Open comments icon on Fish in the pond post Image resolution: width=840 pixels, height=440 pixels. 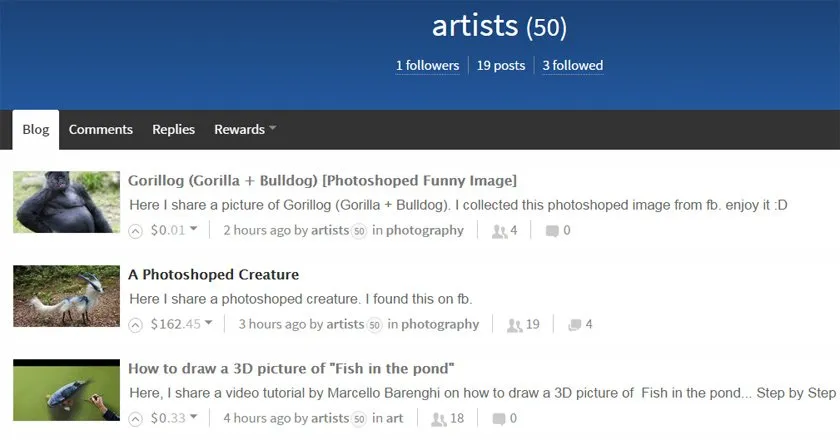pos(499,419)
